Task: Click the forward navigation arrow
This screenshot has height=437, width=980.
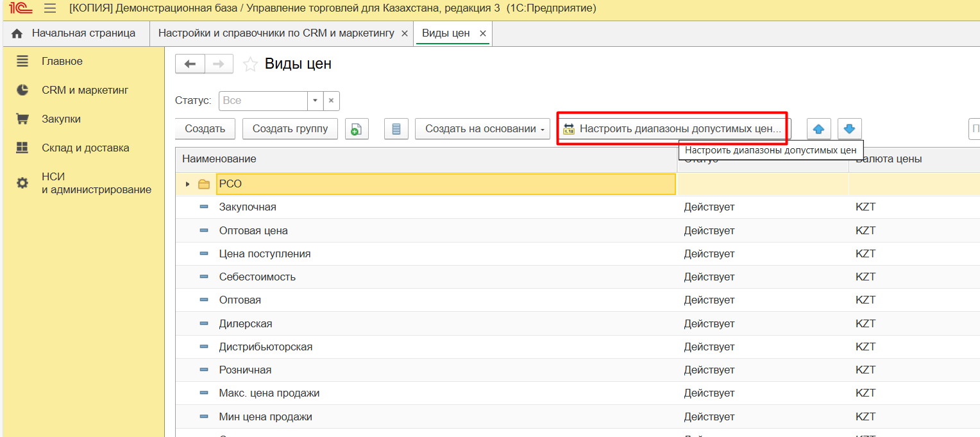Action: tap(219, 64)
